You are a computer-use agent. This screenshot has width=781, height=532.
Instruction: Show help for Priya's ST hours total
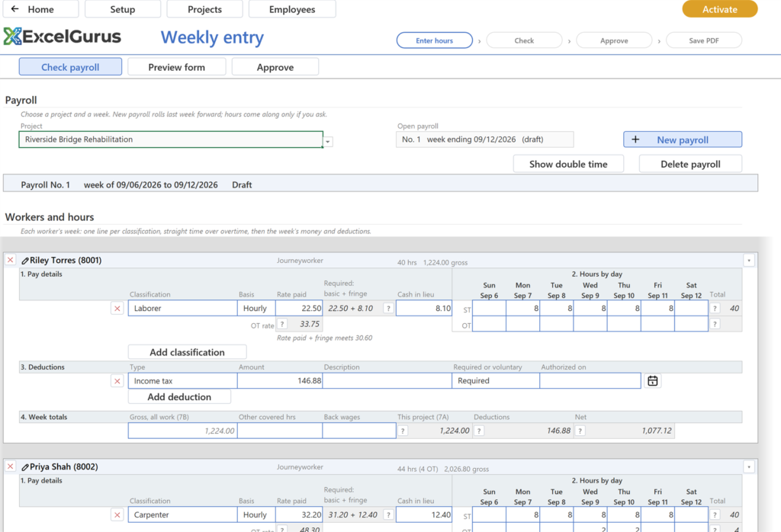[715, 515]
